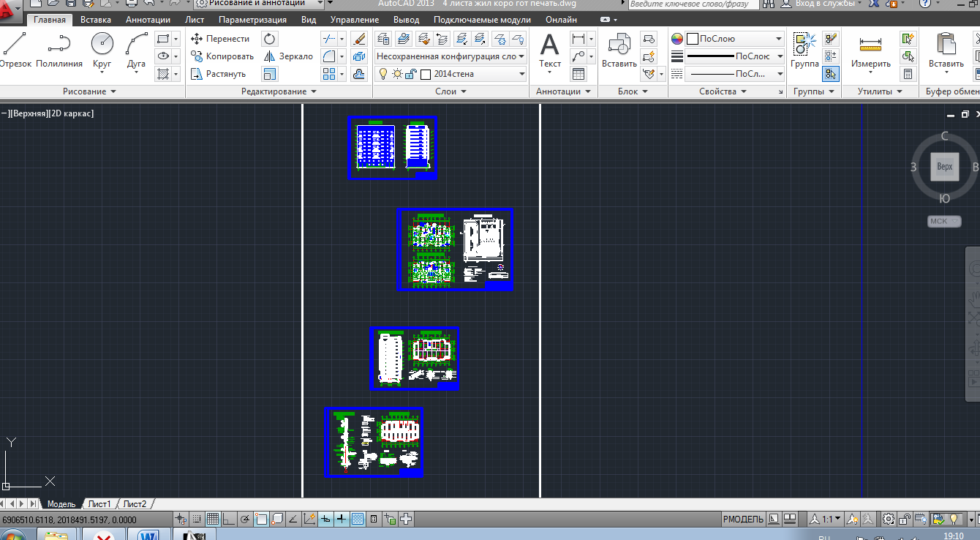Open Несохраненная конфигурация layer state dropdown
This screenshot has width=980, height=540.
[451, 56]
